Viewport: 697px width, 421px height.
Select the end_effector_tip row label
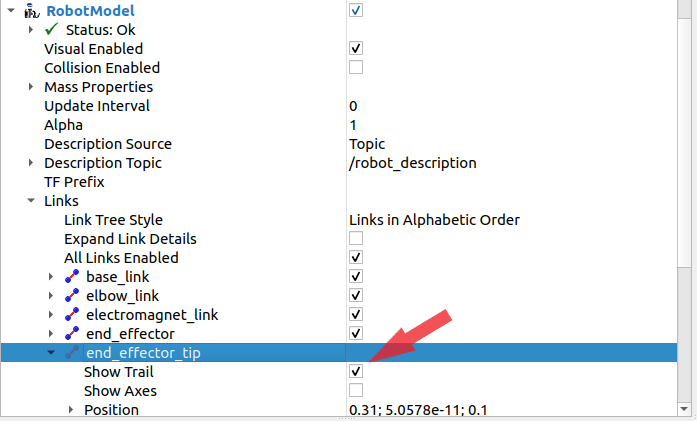(x=143, y=353)
